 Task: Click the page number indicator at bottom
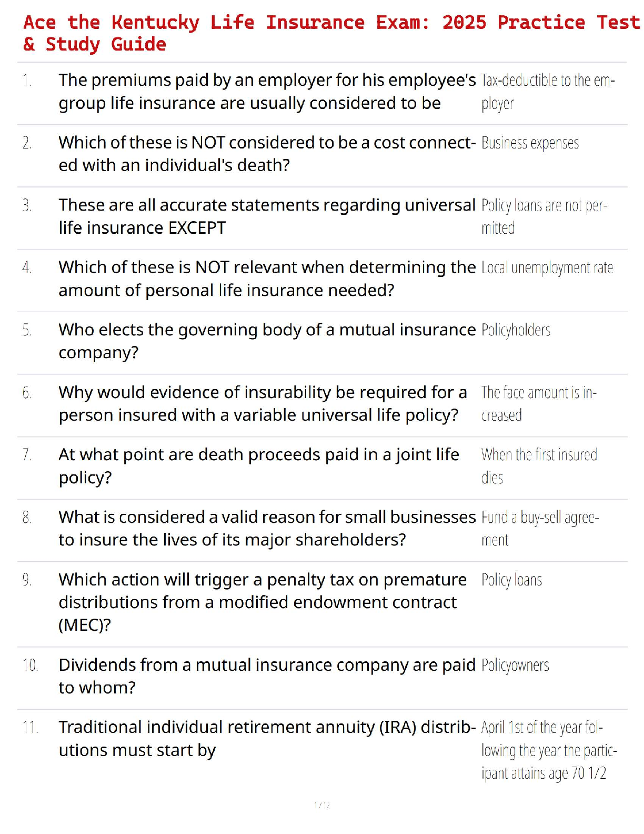pyautogui.click(x=321, y=805)
